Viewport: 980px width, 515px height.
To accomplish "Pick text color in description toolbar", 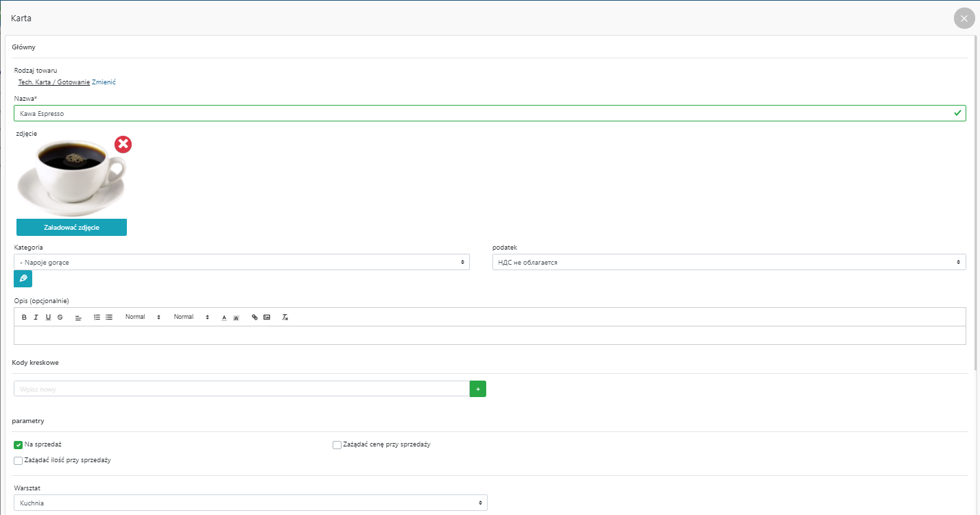I will click(x=224, y=318).
